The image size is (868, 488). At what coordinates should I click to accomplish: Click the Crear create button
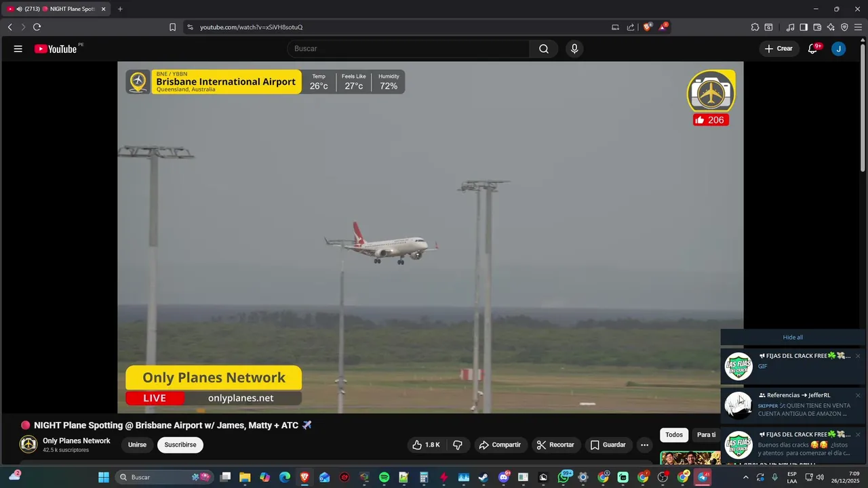[x=778, y=49]
